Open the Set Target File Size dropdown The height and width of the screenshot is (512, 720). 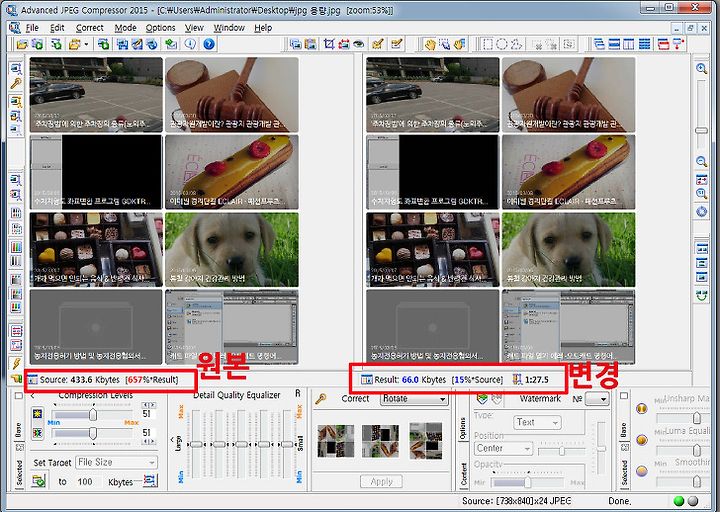coord(117,462)
